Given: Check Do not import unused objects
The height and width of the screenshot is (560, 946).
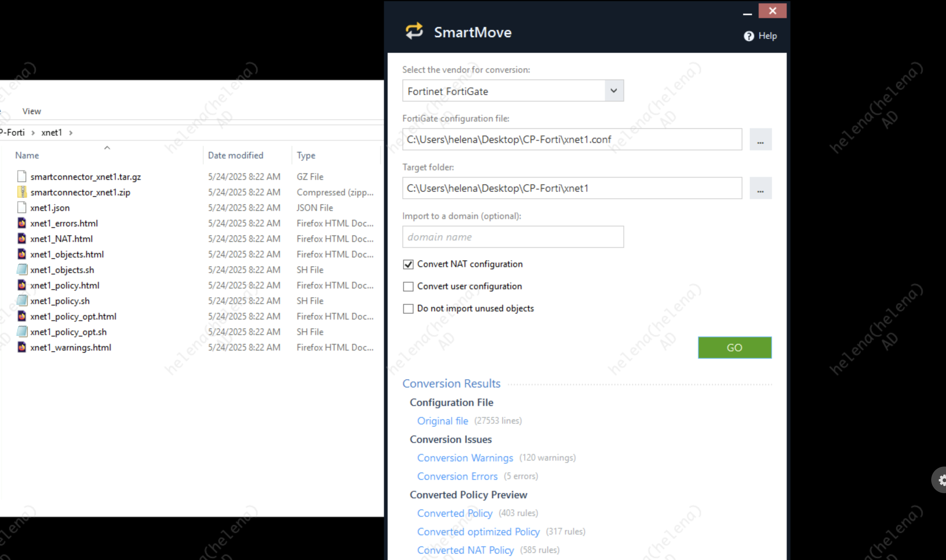Looking at the screenshot, I should 408,309.
